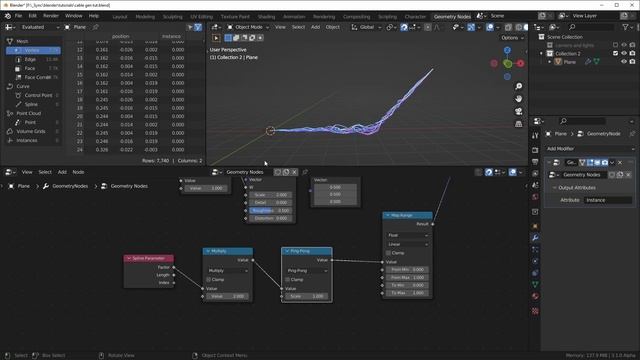This screenshot has height=360, width=640.
Task: Open the Object Mode dropdown
Action: click(248, 27)
